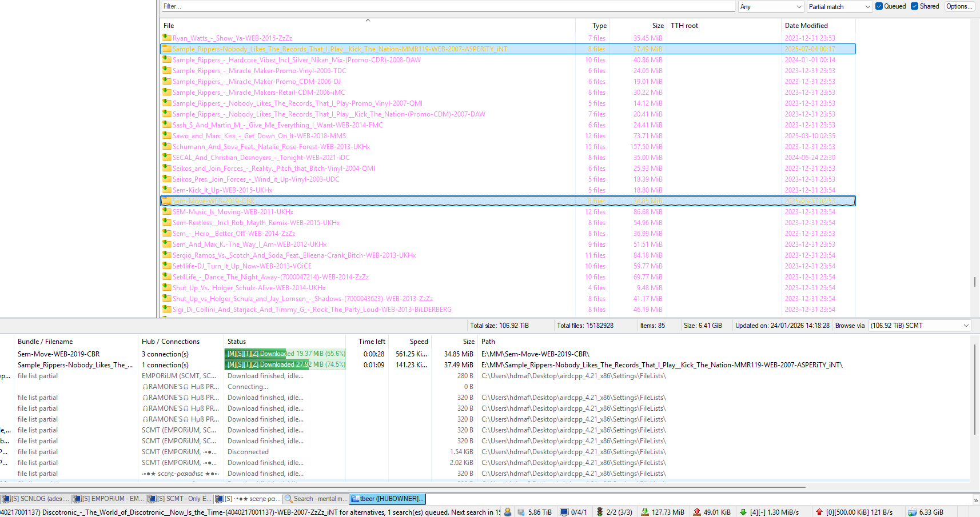
Task: Sort by the Date Modified column header
Action: (x=818, y=26)
